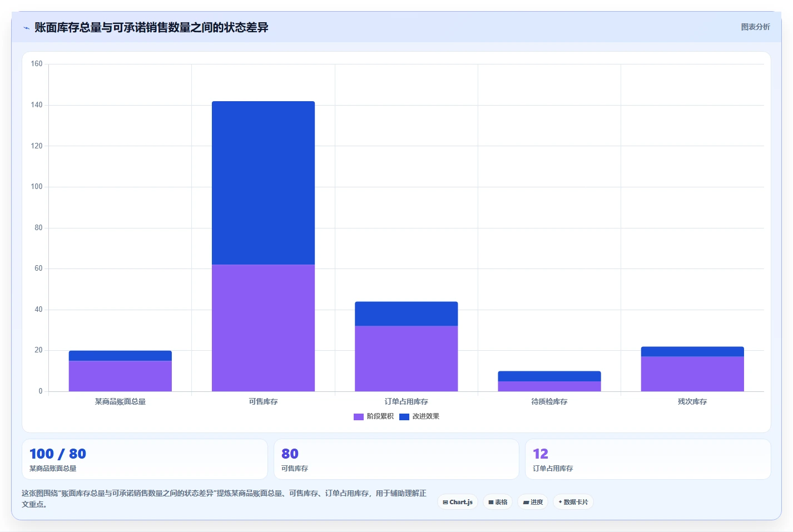Image resolution: width=793 pixels, height=532 pixels.
Task: Click the 残次库存 axis label
Action: (x=692, y=401)
